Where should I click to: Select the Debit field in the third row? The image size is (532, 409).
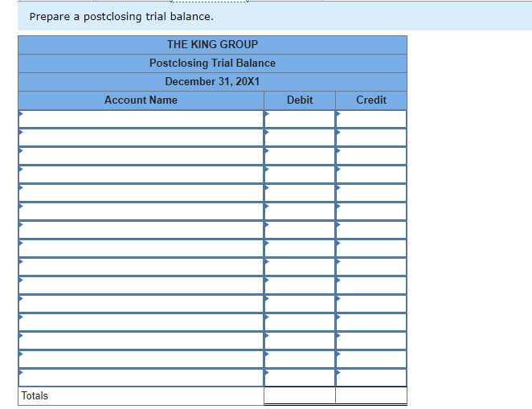pos(300,156)
